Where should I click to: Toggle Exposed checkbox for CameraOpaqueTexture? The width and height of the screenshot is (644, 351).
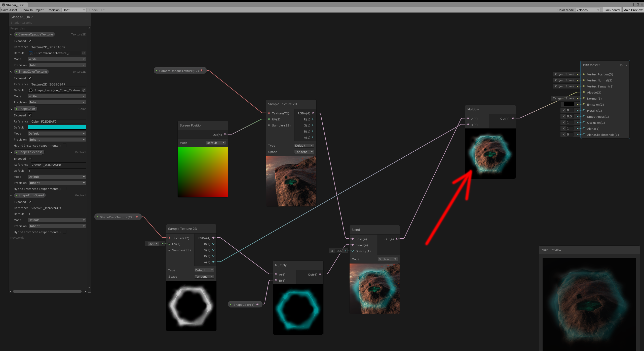coord(30,41)
